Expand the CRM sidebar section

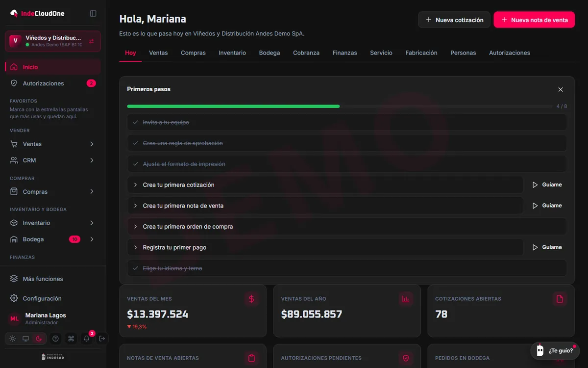point(53,160)
